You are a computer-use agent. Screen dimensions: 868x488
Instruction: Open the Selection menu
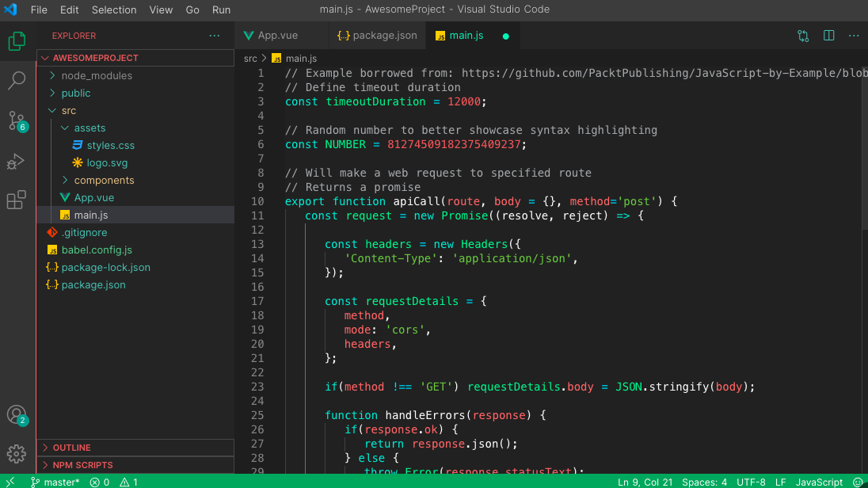114,10
